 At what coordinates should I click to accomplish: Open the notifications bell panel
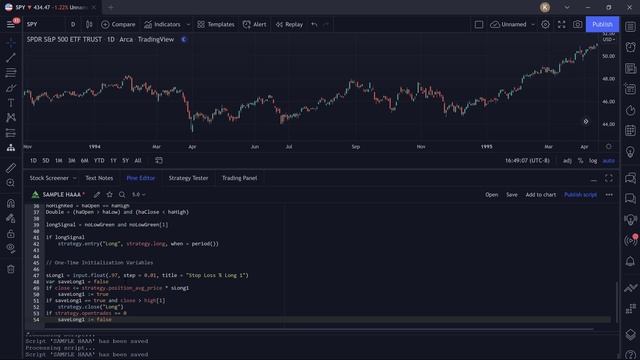coord(631,261)
